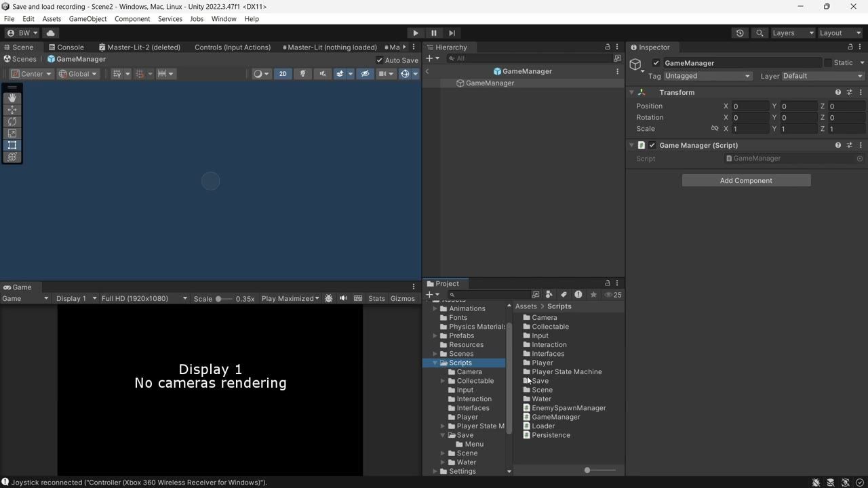868x488 pixels.
Task: Mute audio in Game view
Action: (343, 298)
